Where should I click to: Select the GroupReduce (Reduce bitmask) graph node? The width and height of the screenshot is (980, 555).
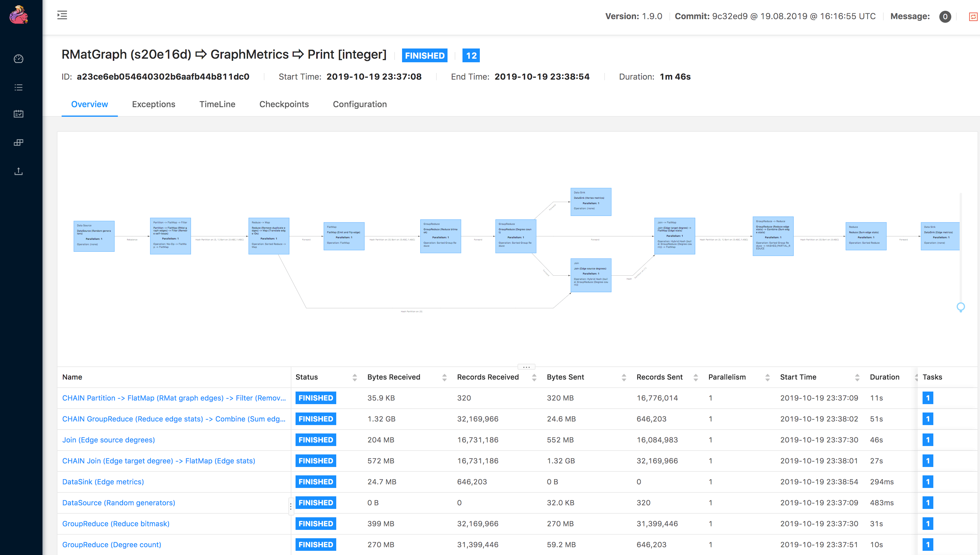pos(440,236)
